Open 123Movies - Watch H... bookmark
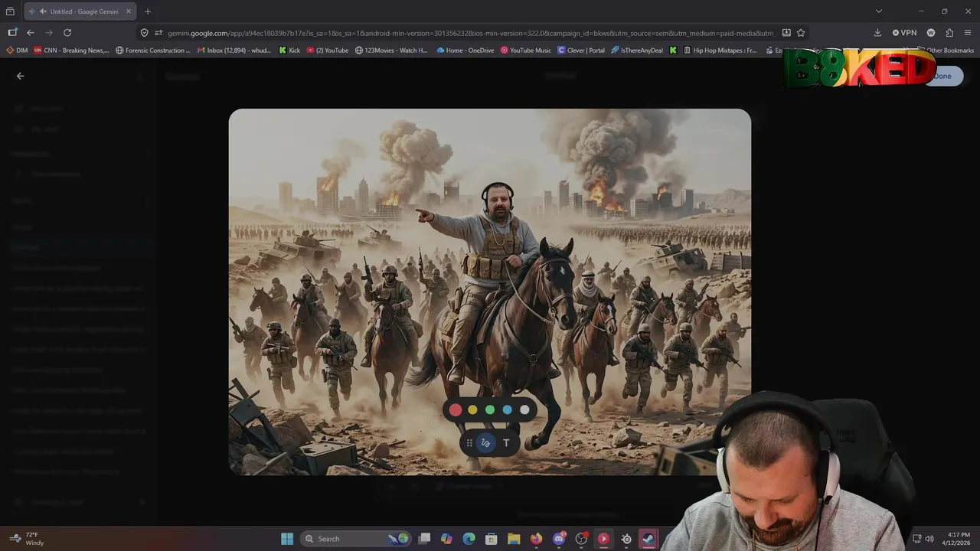Screen dimensions: 980x551 (391, 51)
